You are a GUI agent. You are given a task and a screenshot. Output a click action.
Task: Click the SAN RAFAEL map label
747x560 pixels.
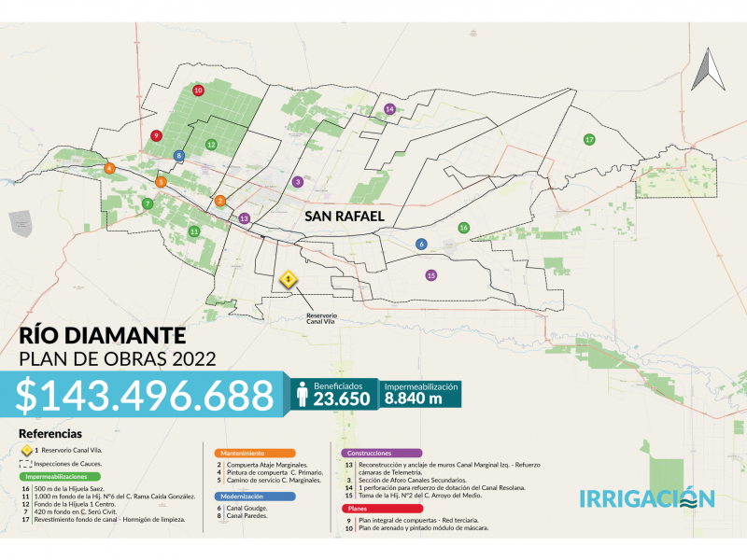345,216
